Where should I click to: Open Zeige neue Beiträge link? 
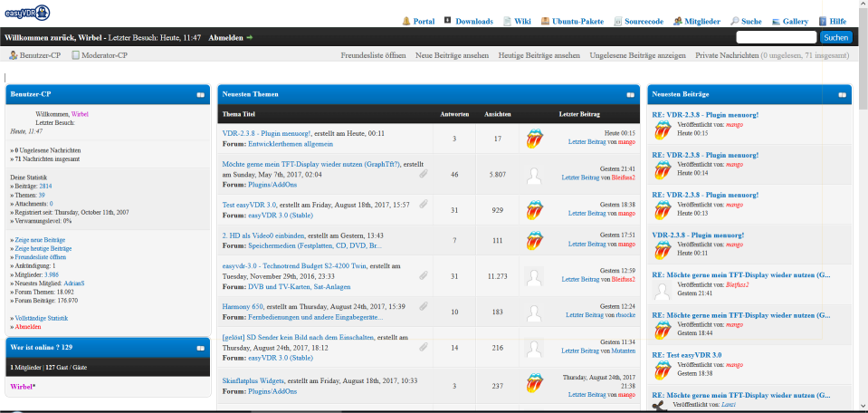(x=40, y=240)
